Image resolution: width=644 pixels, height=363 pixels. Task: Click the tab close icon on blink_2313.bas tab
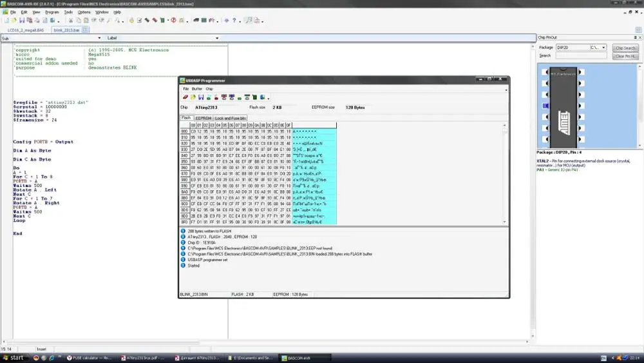[85, 30]
